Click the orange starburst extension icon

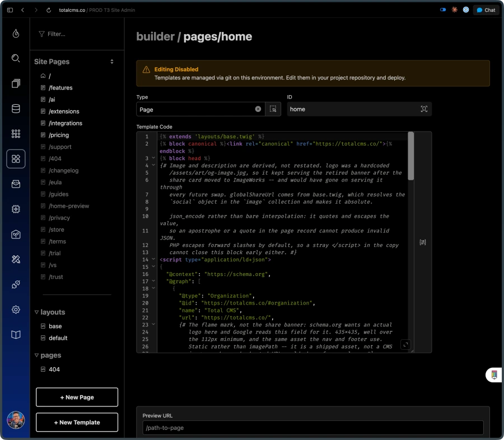pos(455,10)
